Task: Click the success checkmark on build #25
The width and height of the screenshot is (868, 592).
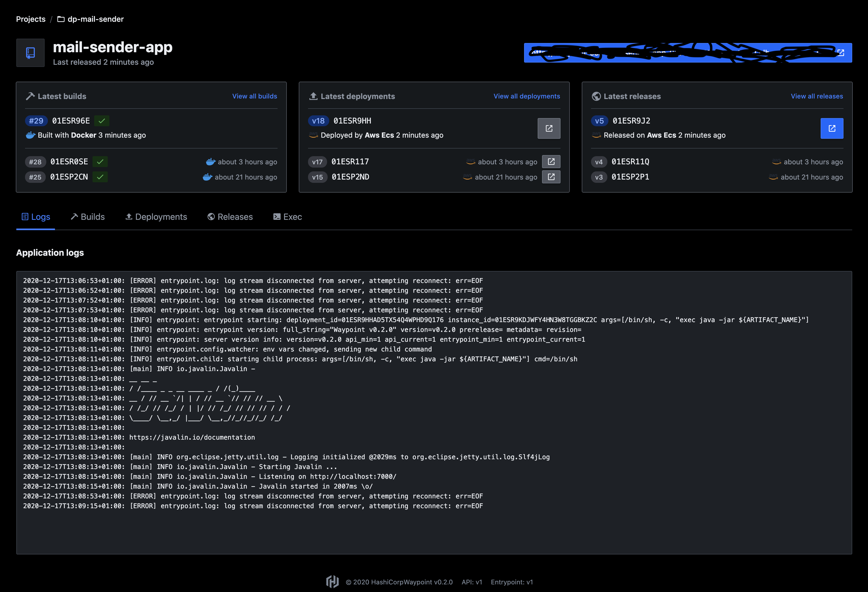Action: [100, 177]
